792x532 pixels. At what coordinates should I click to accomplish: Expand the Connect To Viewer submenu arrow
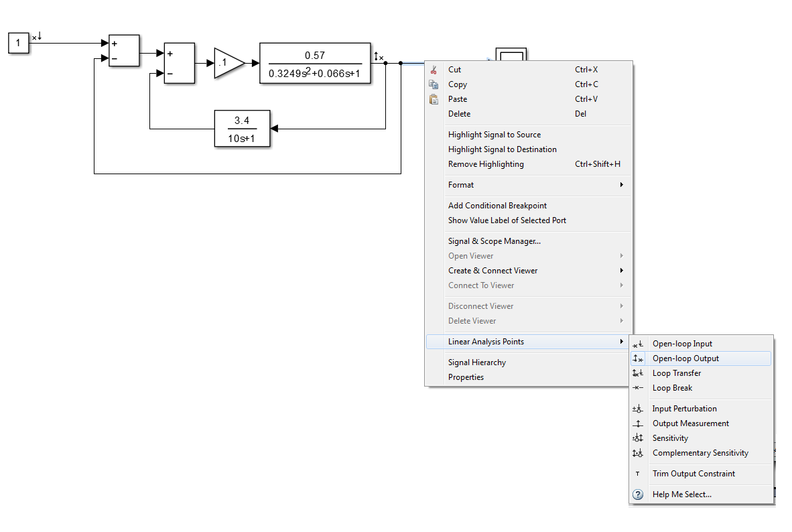coord(621,285)
